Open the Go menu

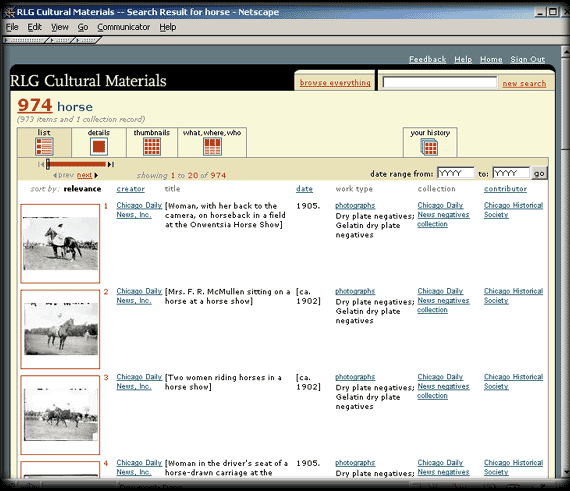(83, 27)
